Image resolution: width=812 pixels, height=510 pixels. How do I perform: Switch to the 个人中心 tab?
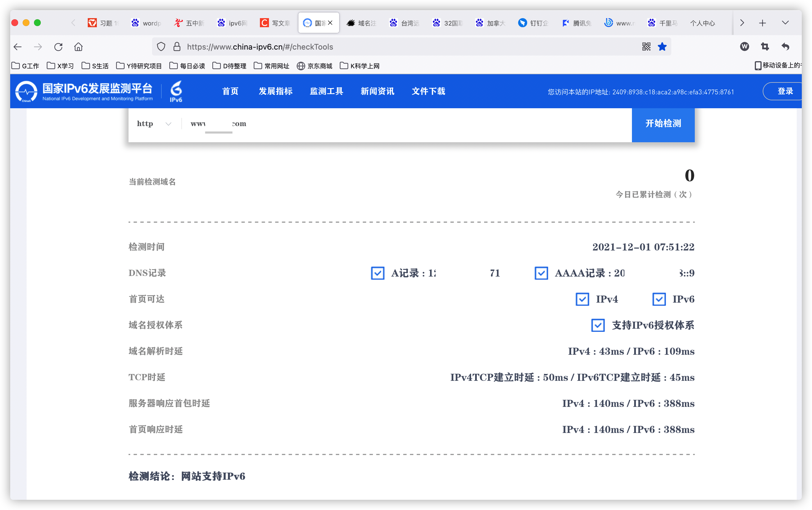pyautogui.click(x=702, y=23)
